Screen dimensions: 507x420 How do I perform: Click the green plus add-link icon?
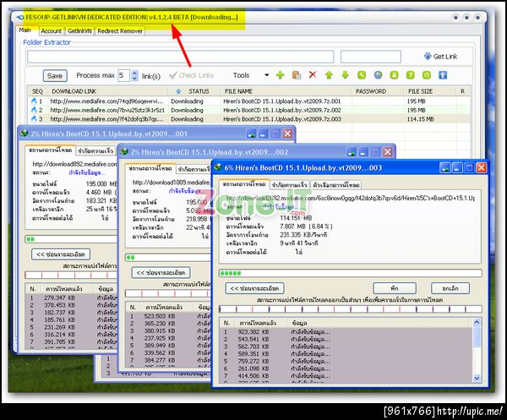[280, 75]
